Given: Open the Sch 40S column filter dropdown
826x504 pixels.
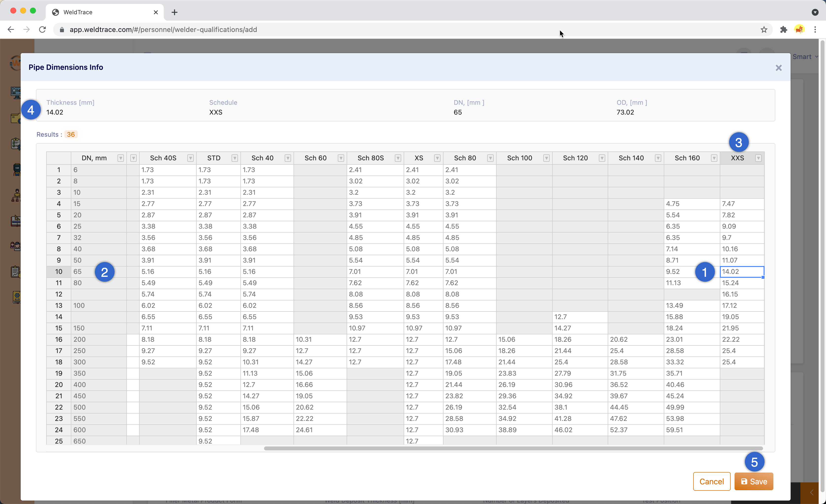Looking at the screenshot, I should point(191,158).
